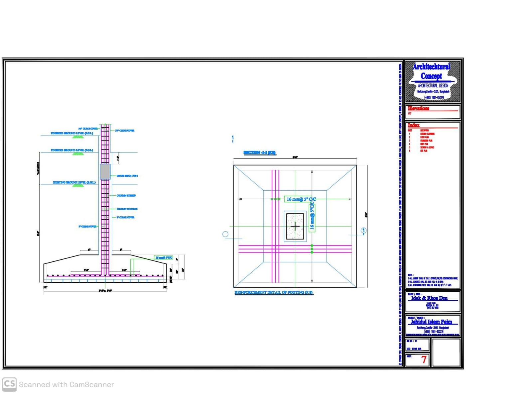Click the green ground level hatch symbol
This screenshot has height=394, width=532.
click(x=78, y=137)
